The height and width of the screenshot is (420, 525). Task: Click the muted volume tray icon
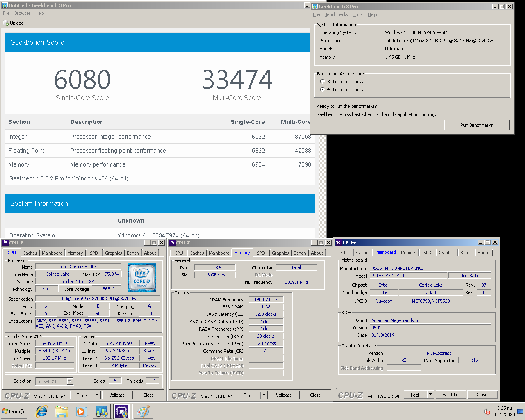[x=487, y=411]
